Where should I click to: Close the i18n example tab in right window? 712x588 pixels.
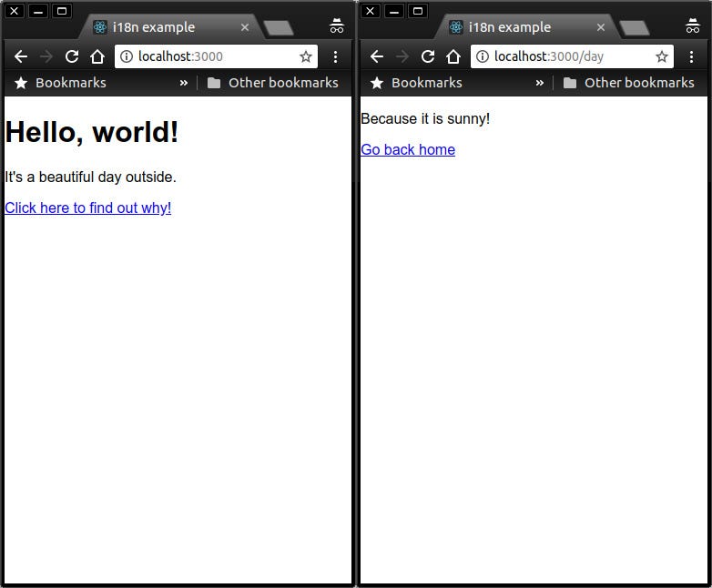pos(601,27)
